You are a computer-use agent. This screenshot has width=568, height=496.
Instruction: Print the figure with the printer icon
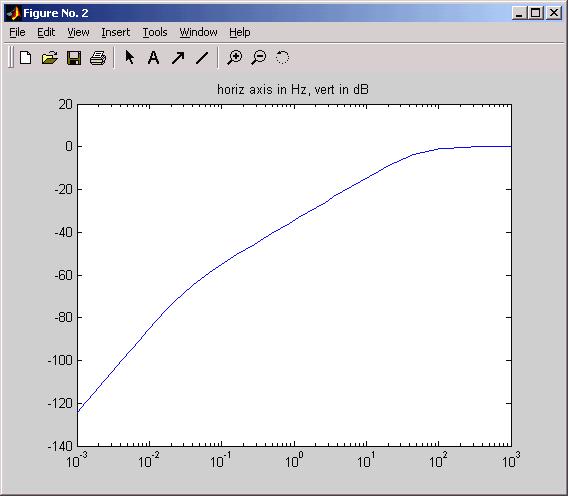coord(98,58)
